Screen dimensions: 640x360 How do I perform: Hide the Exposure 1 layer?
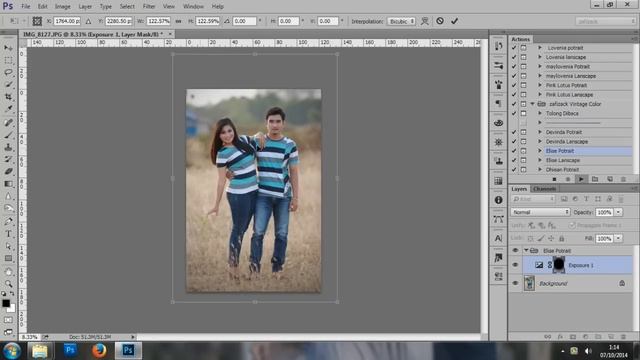515,265
